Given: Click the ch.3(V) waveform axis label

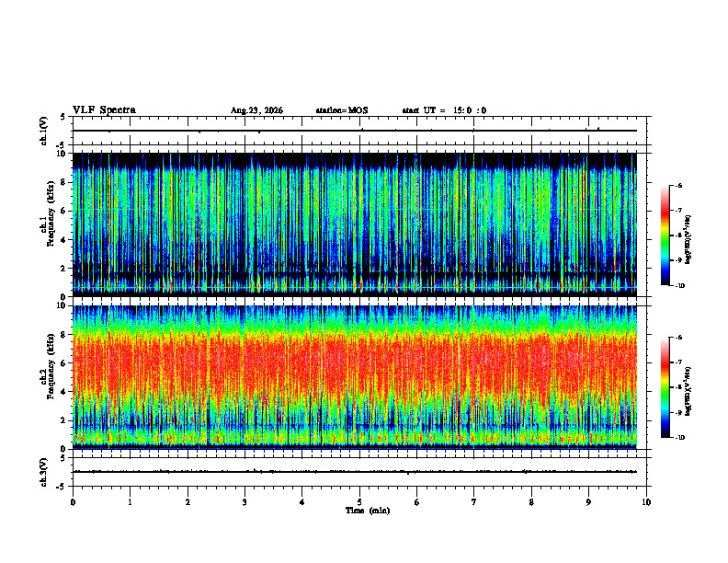Looking at the screenshot, I should coord(44,472).
